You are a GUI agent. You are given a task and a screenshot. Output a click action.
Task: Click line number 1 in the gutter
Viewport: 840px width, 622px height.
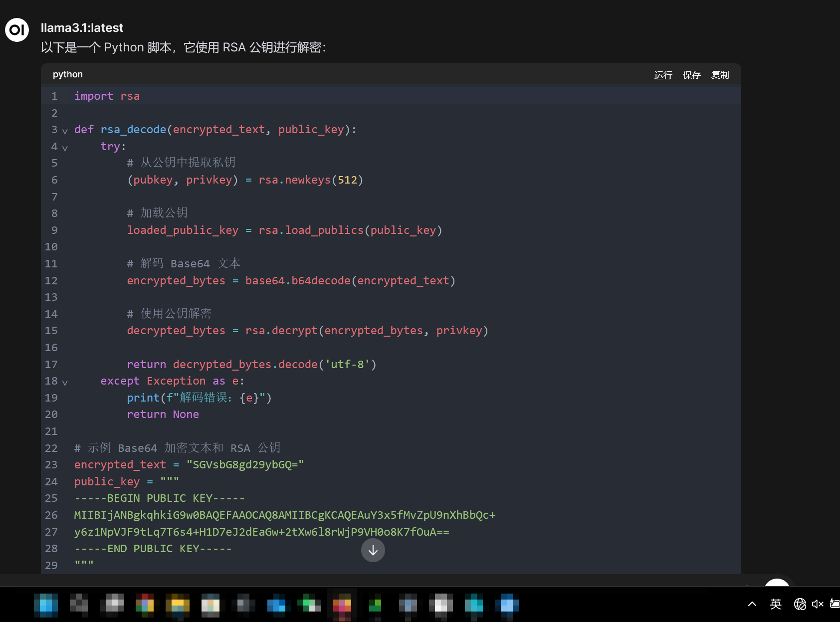click(x=54, y=96)
